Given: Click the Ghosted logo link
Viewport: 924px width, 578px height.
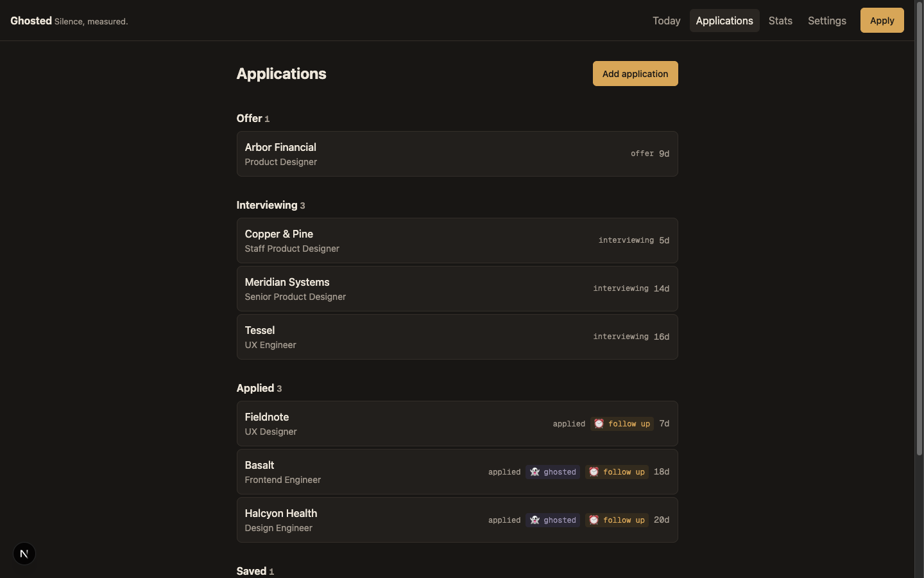Looking at the screenshot, I should pyautogui.click(x=31, y=21).
